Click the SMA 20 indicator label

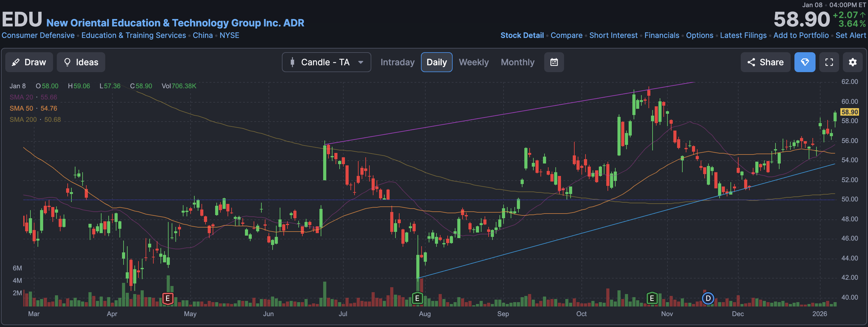21,97
